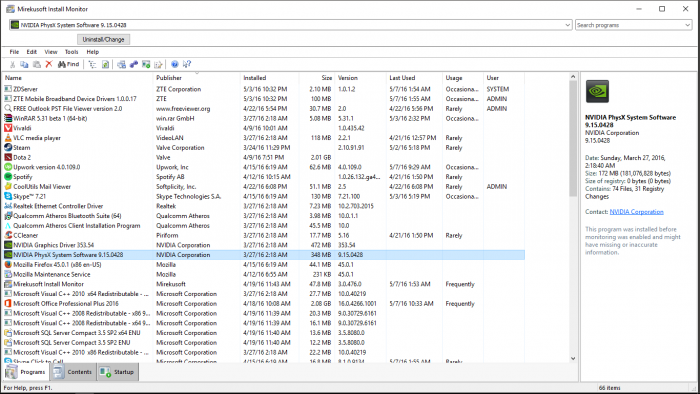Open the program selection dropdown at top

tap(567, 25)
